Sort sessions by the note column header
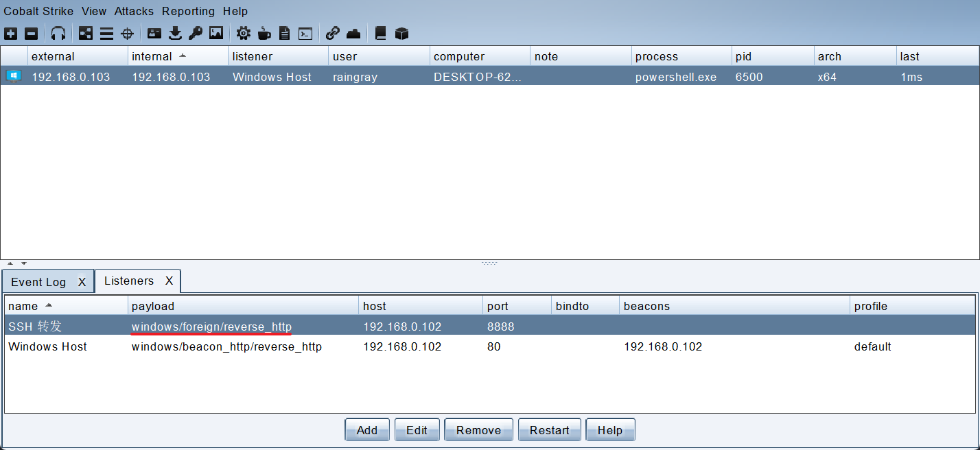Viewport: 980px width, 450px height. [581, 56]
